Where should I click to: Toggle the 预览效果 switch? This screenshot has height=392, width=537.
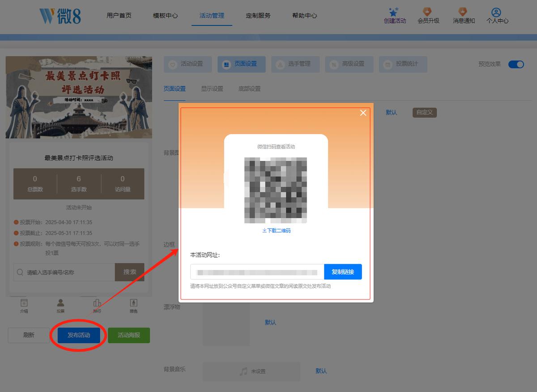coord(516,64)
